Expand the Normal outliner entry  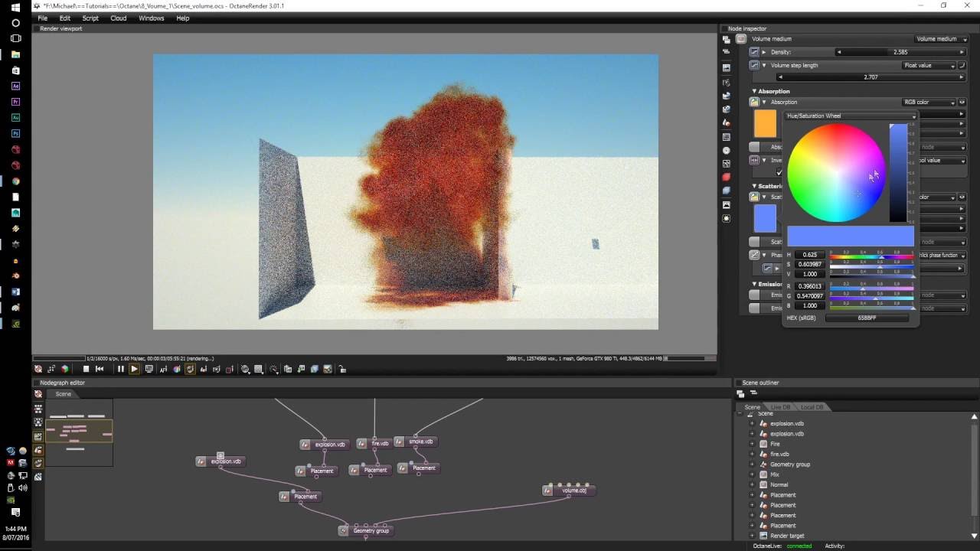click(x=752, y=484)
